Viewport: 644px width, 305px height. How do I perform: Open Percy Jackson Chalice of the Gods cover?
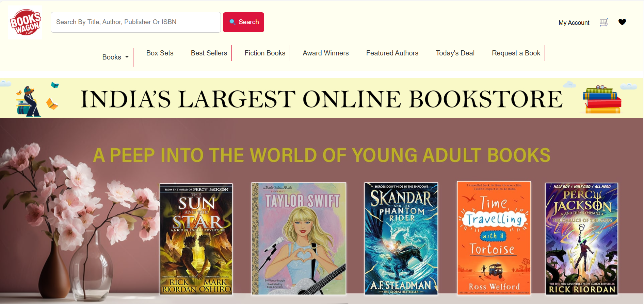click(x=582, y=239)
